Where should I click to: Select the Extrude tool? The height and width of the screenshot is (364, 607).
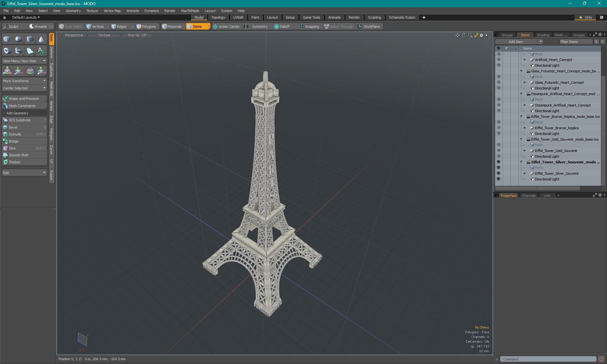click(15, 134)
